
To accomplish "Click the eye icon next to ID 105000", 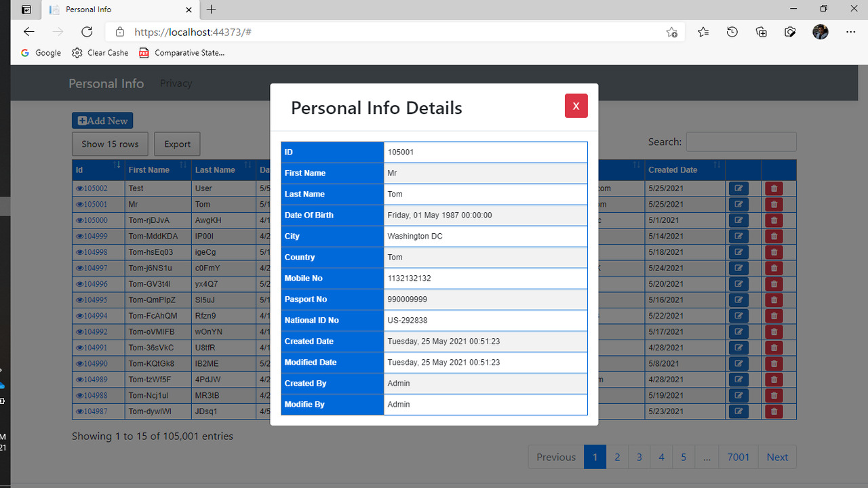I will [x=79, y=220].
